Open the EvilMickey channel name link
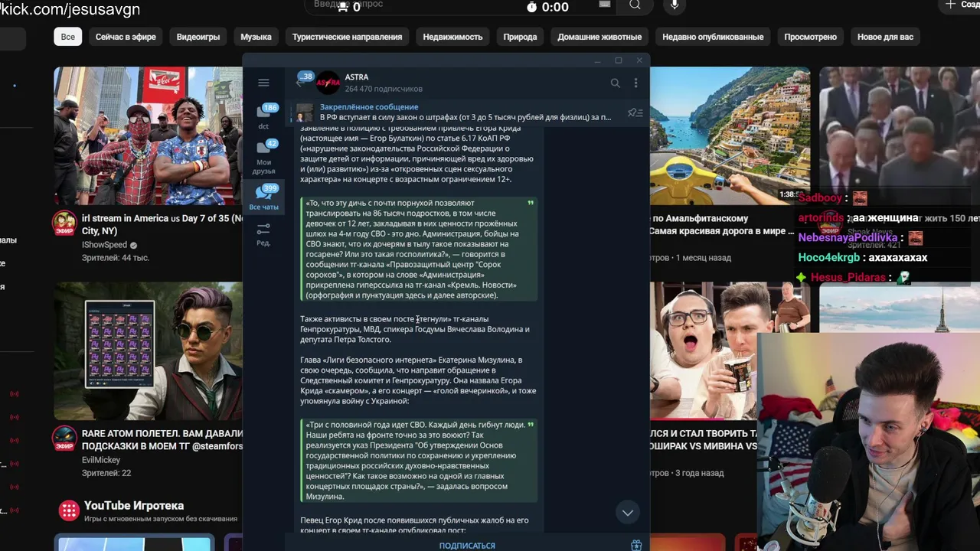The height and width of the screenshot is (551, 980). click(101, 460)
